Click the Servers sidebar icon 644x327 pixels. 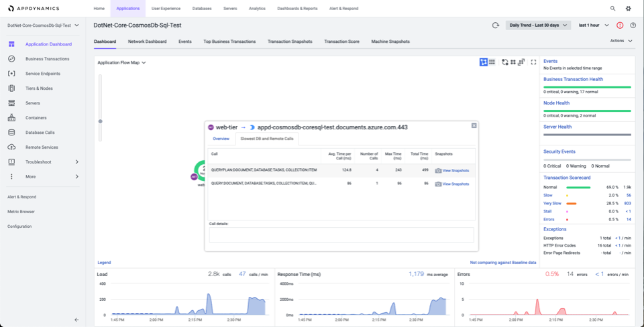tap(11, 103)
